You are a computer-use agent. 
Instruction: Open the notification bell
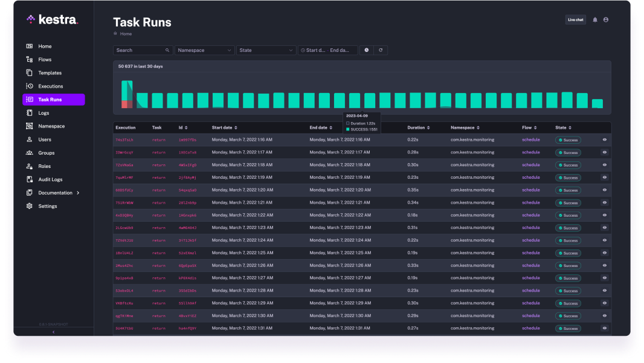tap(594, 19)
